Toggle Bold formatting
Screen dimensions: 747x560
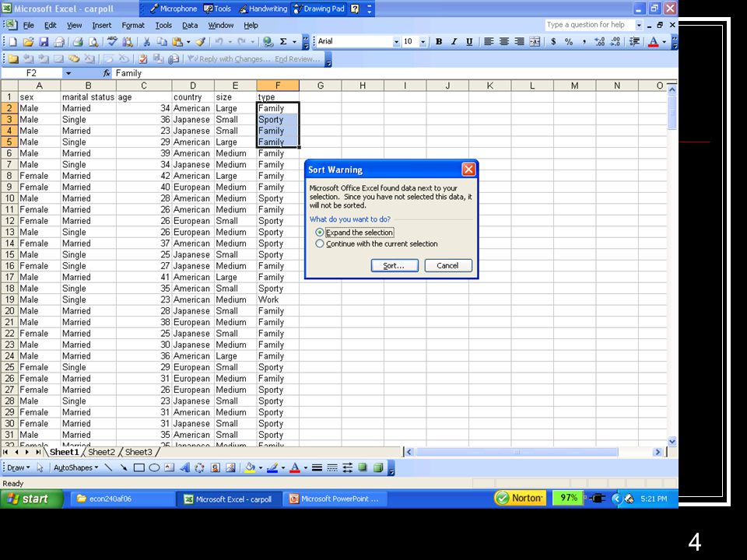(x=439, y=42)
